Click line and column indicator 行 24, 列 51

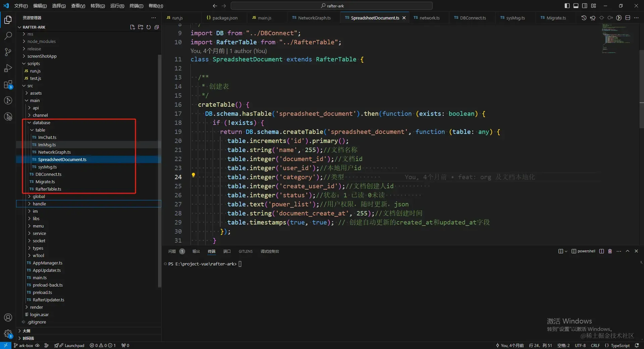[540, 345]
